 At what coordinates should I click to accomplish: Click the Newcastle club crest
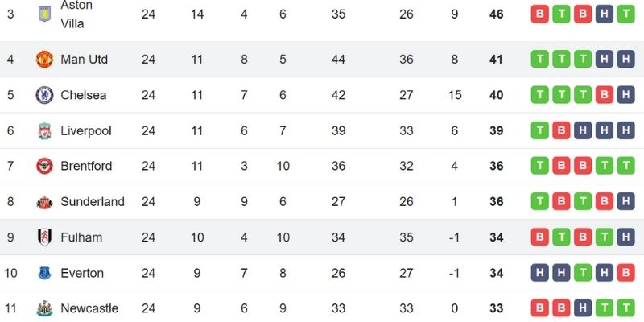pos(43,308)
